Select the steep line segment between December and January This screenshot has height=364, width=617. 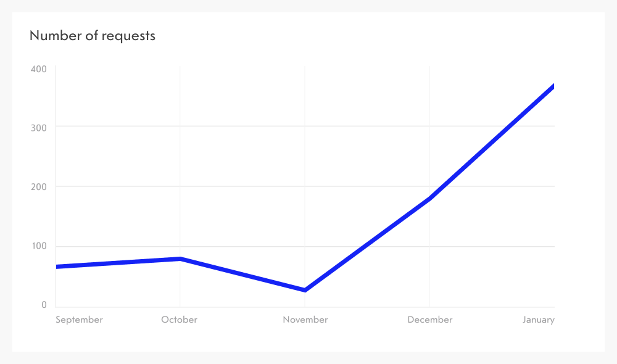point(491,143)
